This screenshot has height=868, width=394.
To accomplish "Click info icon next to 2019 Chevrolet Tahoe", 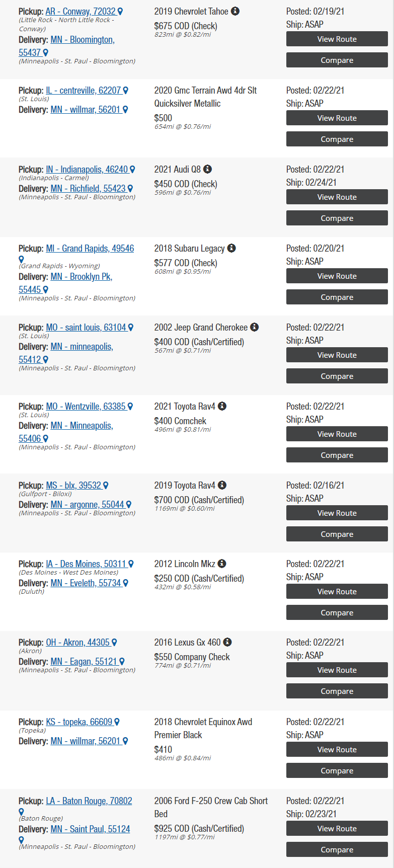I will 235,11.
